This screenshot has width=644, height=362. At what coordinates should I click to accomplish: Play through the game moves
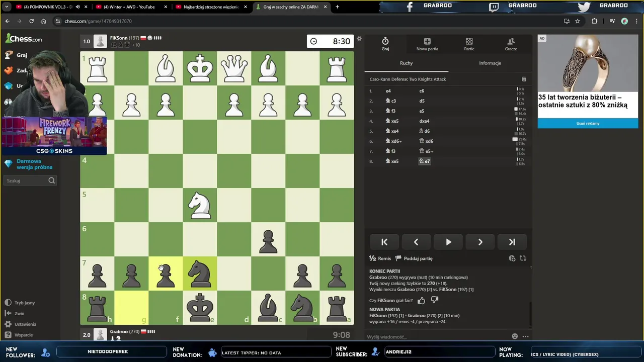pos(448,242)
